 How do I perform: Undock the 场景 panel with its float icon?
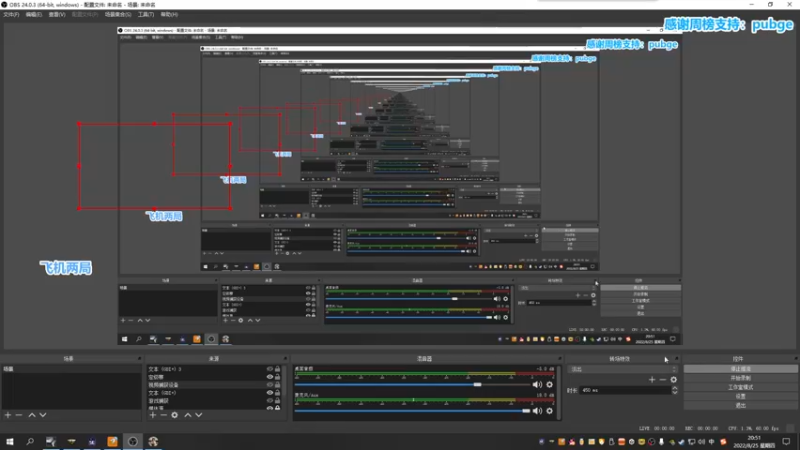[x=139, y=359]
